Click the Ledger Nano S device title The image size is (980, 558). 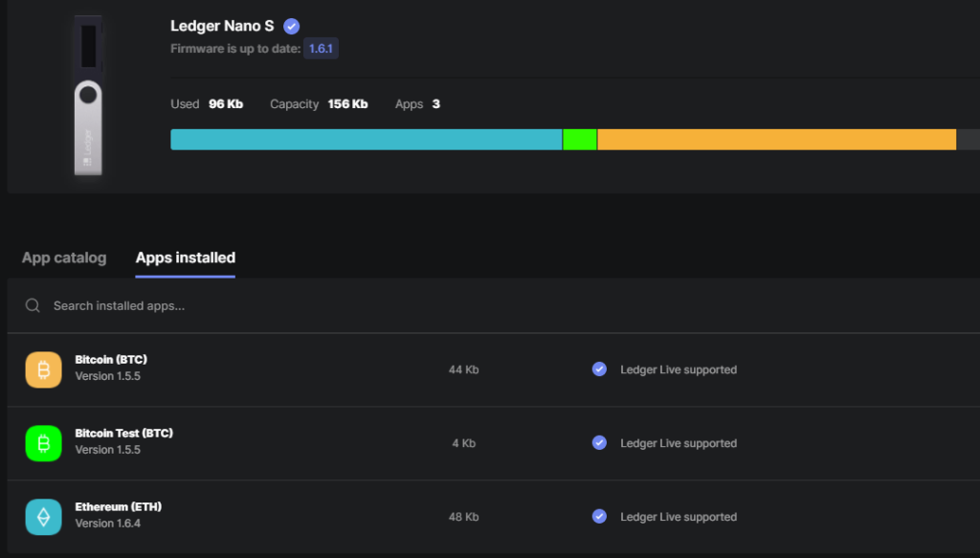[222, 27]
